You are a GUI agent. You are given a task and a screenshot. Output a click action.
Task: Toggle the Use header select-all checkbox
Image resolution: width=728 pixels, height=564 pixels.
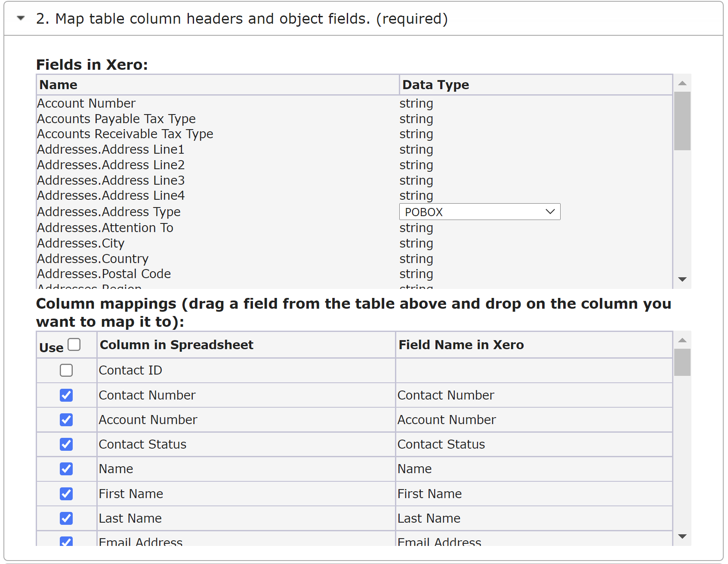click(x=74, y=344)
